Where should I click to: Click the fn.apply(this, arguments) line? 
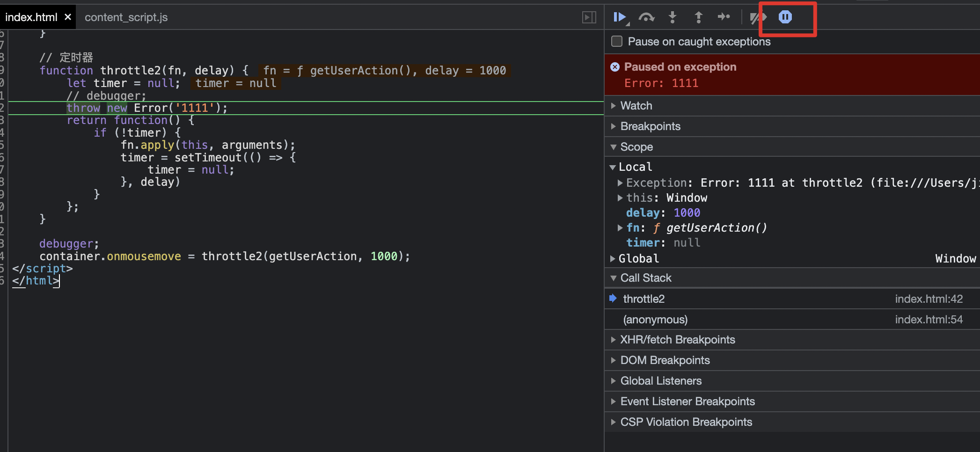click(x=208, y=145)
